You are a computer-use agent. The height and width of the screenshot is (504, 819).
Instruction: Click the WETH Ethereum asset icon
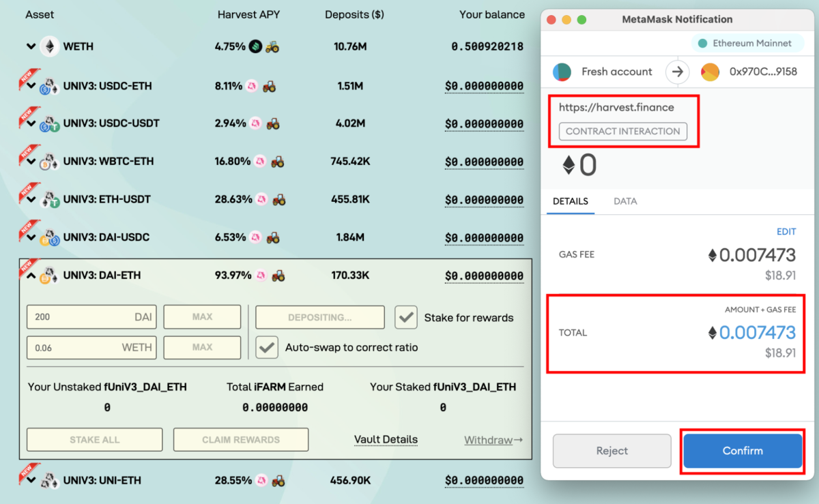pos(49,47)
